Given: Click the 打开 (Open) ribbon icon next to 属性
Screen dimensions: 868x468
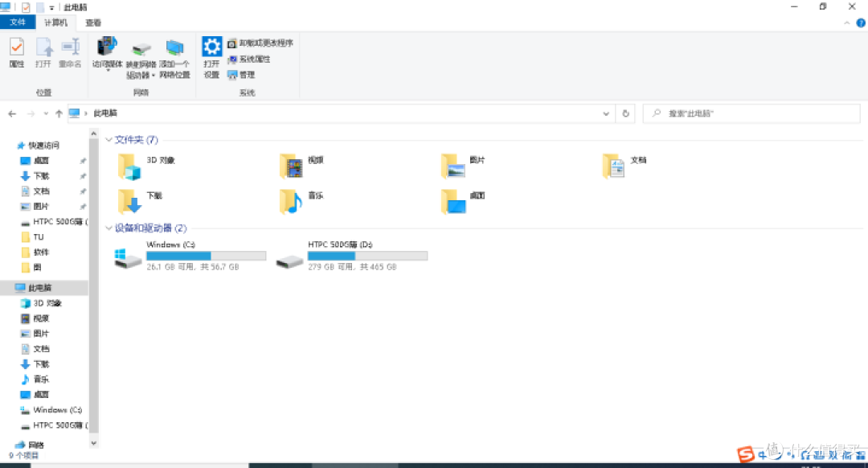Looking at the screenshot, I should [x=43, y=52].
